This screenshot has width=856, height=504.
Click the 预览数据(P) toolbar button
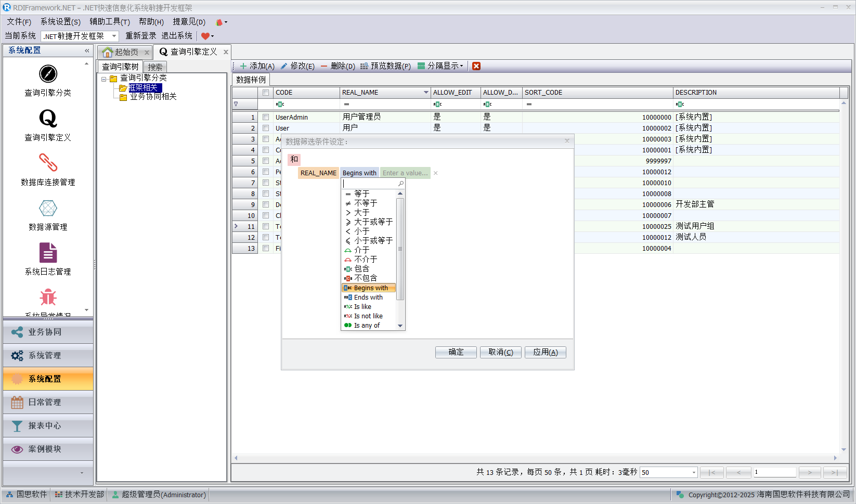pos(385,66)
